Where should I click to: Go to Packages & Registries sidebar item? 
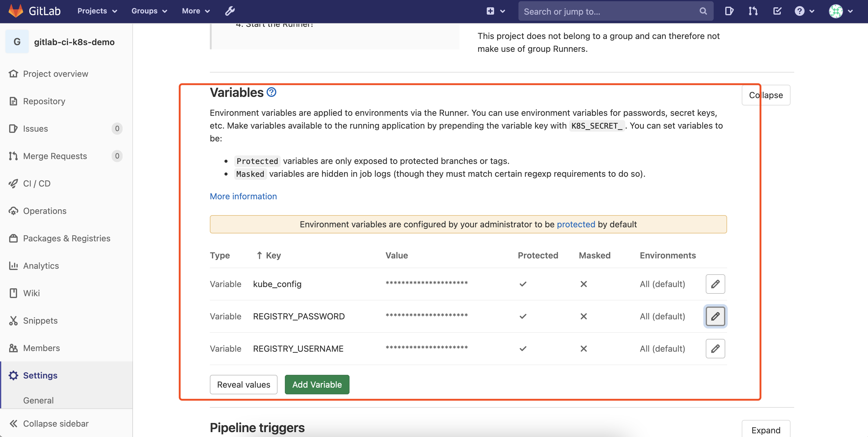(66, 238)
